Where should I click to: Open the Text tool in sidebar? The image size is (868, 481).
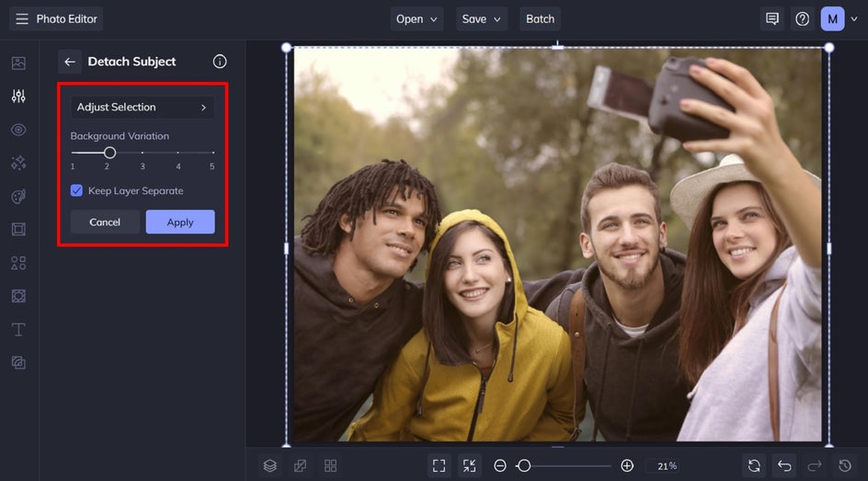tap(18, 329)
